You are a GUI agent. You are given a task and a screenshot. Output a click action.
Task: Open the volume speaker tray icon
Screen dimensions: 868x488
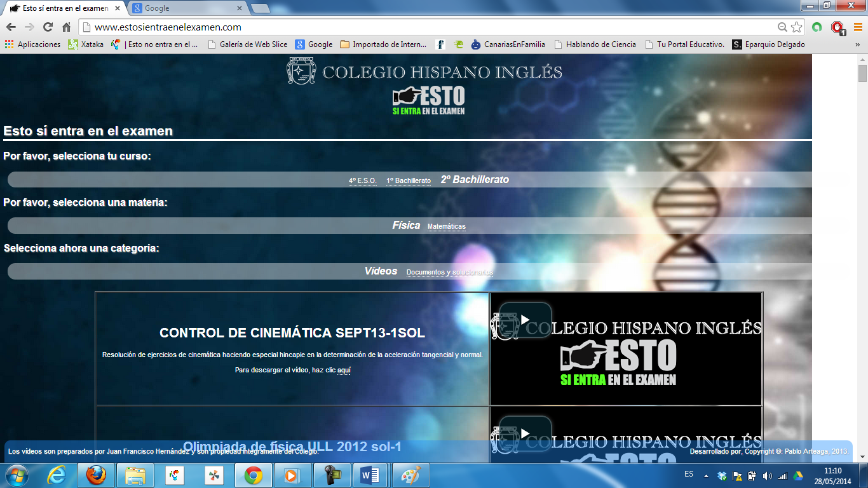(x=767, y=475)
